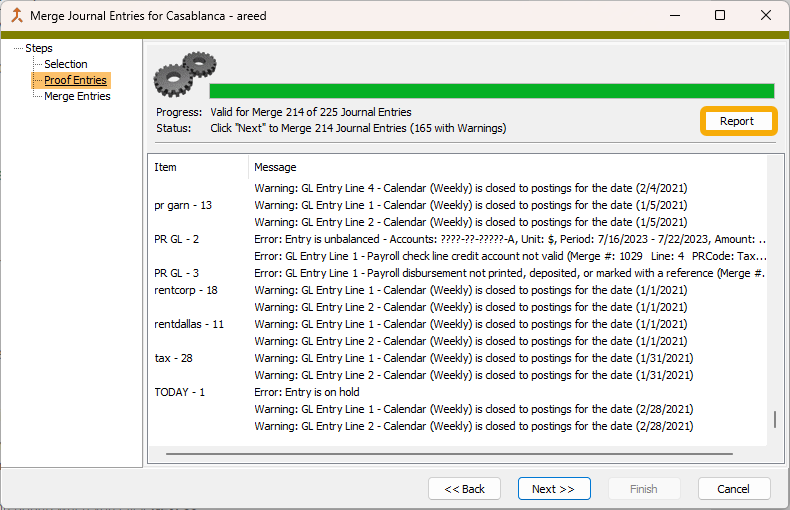Viewport: 790px width, 510px height.
Task: Select the Merge Entries step
Action: 77,96
